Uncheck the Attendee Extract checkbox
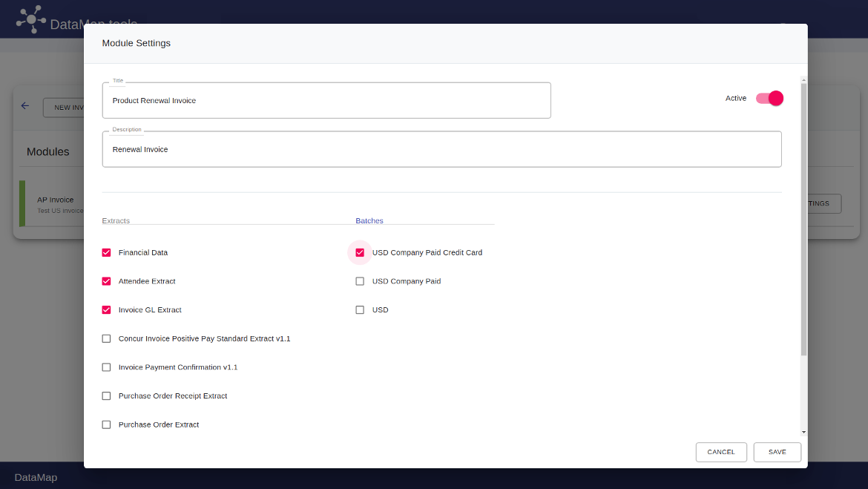868x489 pixels. pyautogui.click(x=107, y=281)
